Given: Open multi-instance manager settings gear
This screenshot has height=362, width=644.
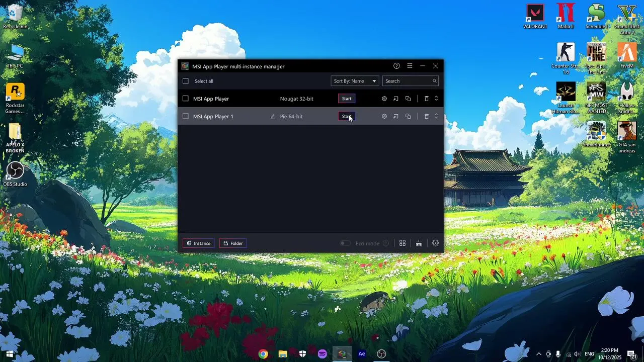Looking at the screenshot, I should pos(436,243).
